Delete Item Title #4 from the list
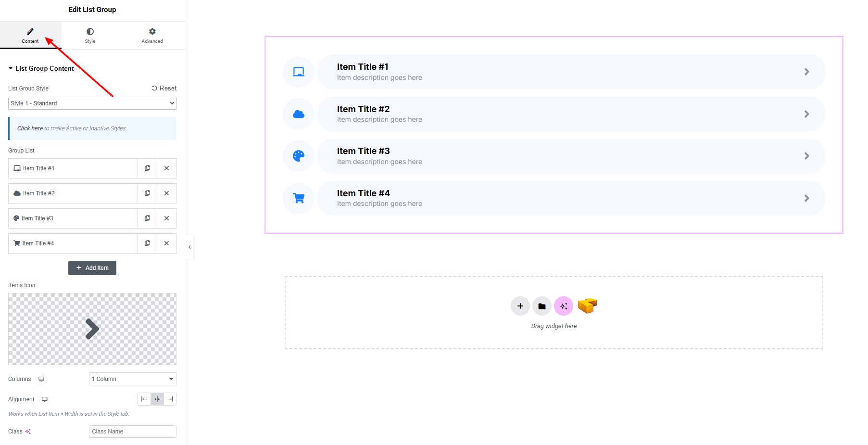The height and width of the screenshot is (445, 868). tap(166, 243)
